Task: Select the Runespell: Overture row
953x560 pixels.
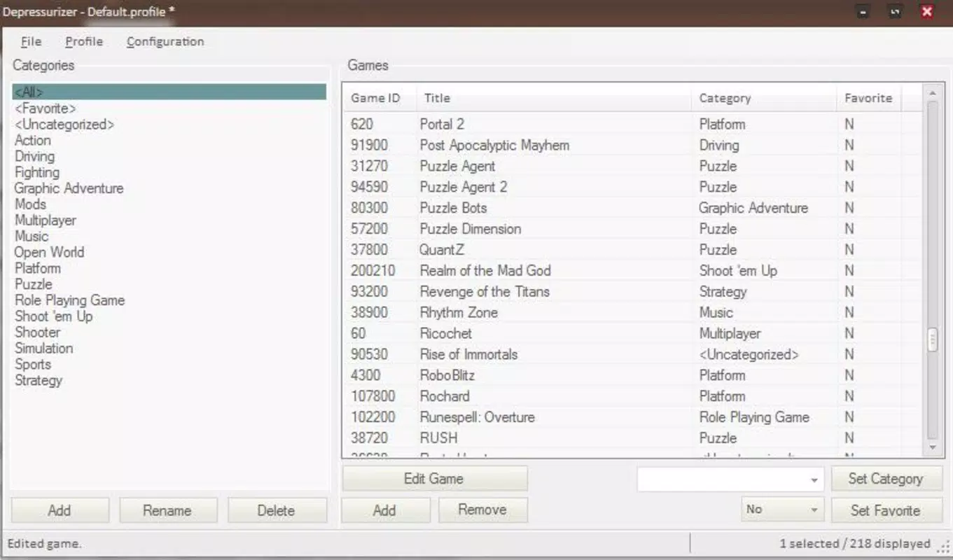Action: click(x=634, y=417)
